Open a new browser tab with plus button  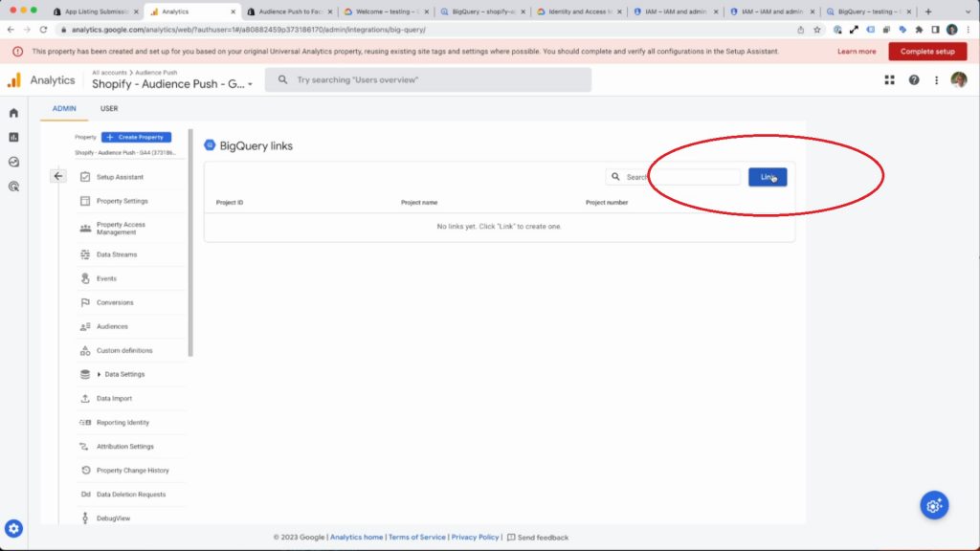[x=928, y=11]
